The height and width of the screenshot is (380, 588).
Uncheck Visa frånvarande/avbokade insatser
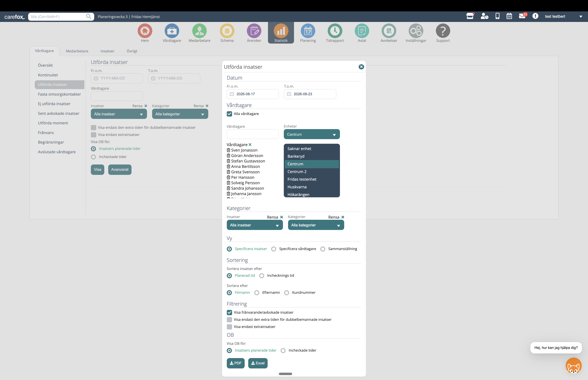[x=230, y=312]
